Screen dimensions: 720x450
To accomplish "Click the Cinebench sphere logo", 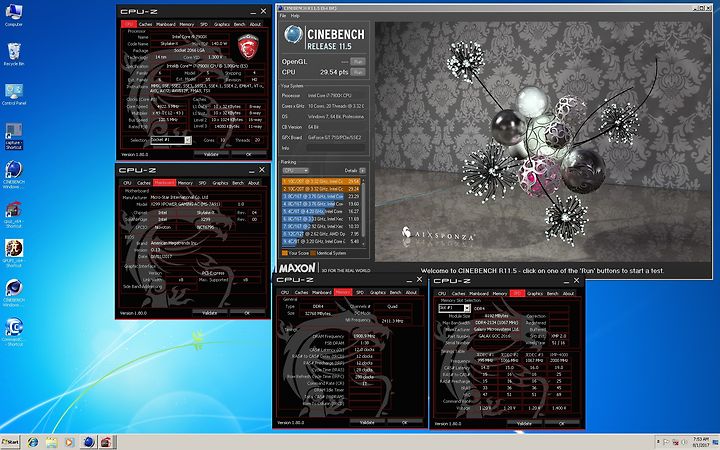I will (293, 35).
